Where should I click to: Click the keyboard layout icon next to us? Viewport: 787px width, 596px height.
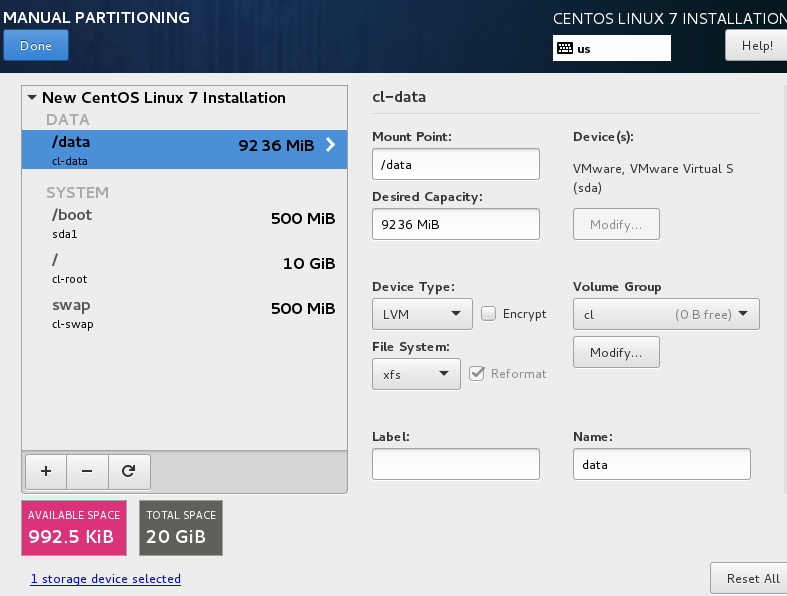pyautogui.click(x=565, y=48)
